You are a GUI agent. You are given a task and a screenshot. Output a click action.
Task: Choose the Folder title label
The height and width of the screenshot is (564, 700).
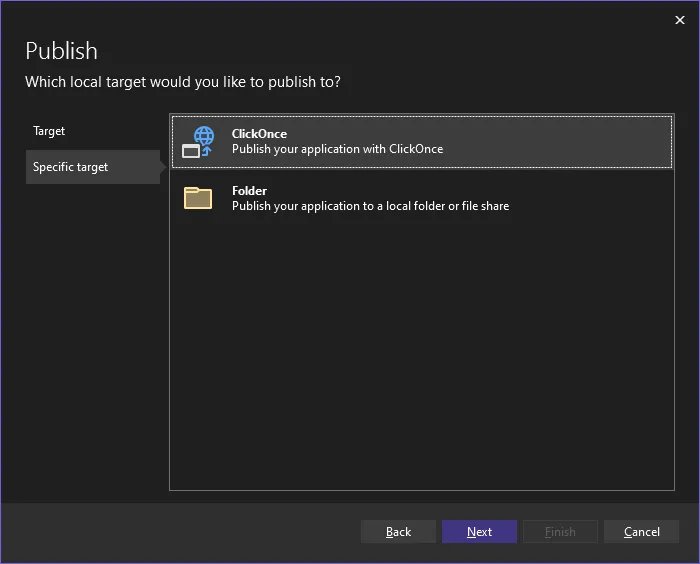pyautogui.click(x=249, y=190)
